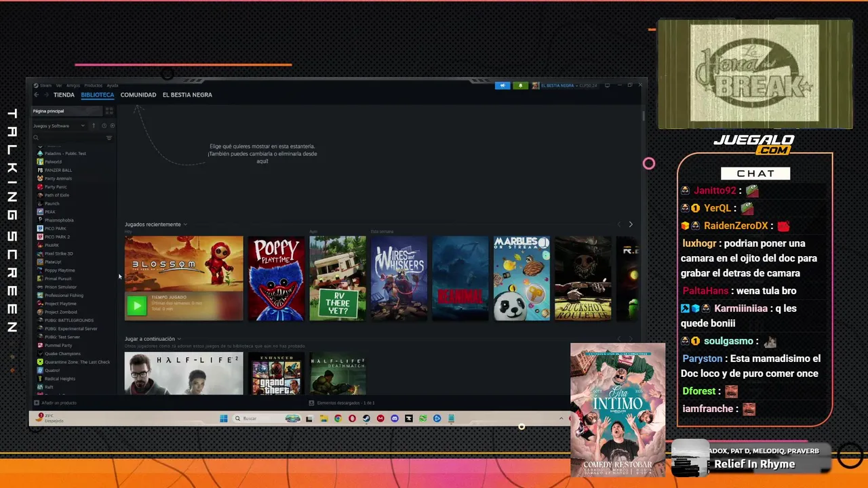The height and width of the screenshot is (488, 868).
Task: Open the Amigos menu
Action: pyautogui.click(x=73, y=85)
